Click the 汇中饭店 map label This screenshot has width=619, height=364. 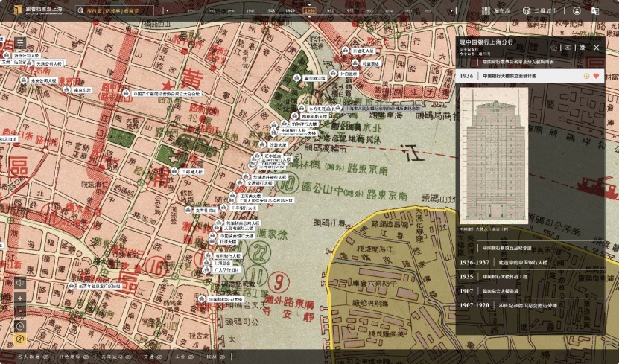click(x=273, y=156)
